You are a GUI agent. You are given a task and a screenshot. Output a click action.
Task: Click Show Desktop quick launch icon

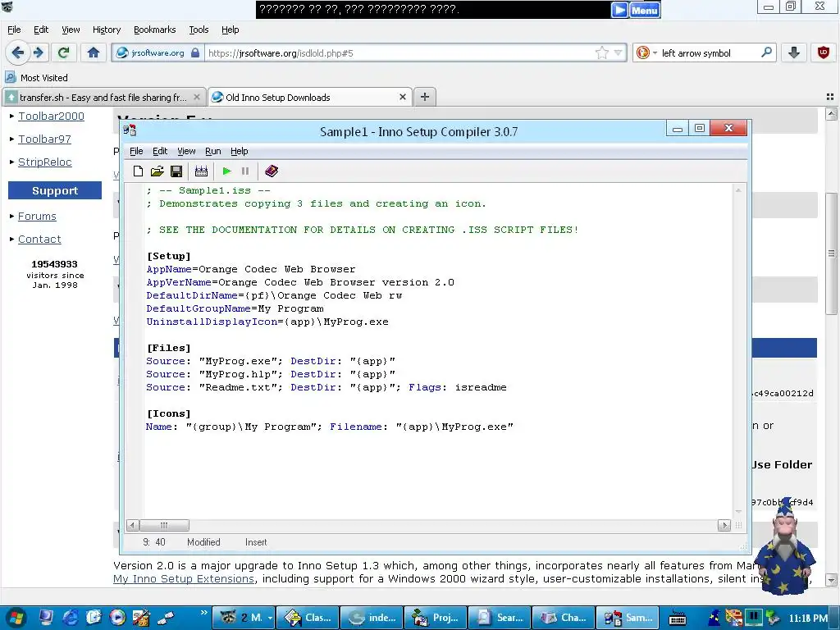tap(46, 618)
